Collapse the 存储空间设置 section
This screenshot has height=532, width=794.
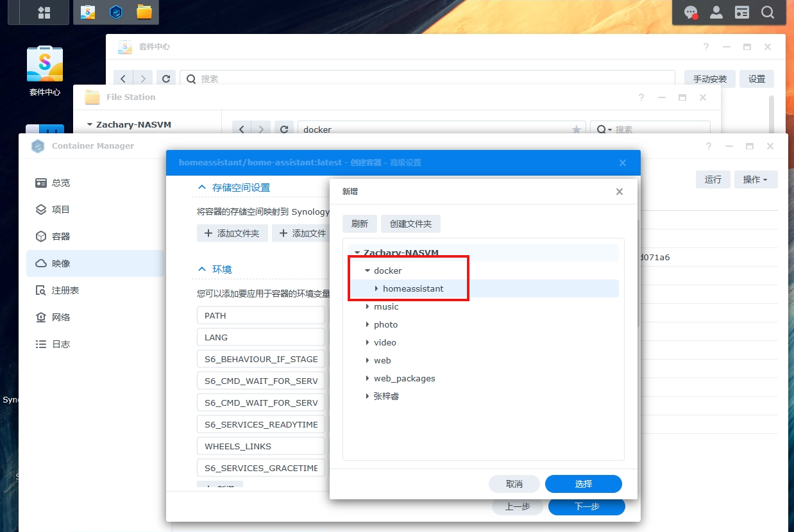(x=202, y=188)
